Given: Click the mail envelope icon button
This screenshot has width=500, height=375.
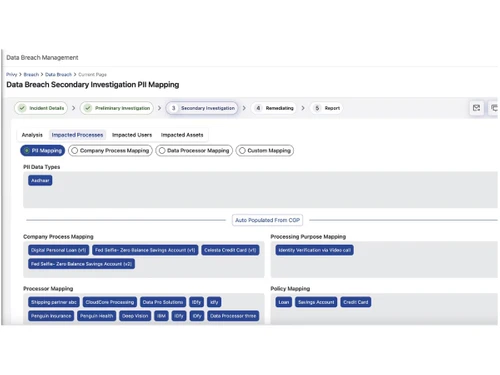Looking at the screenshot, I should (x=476, y=108).
